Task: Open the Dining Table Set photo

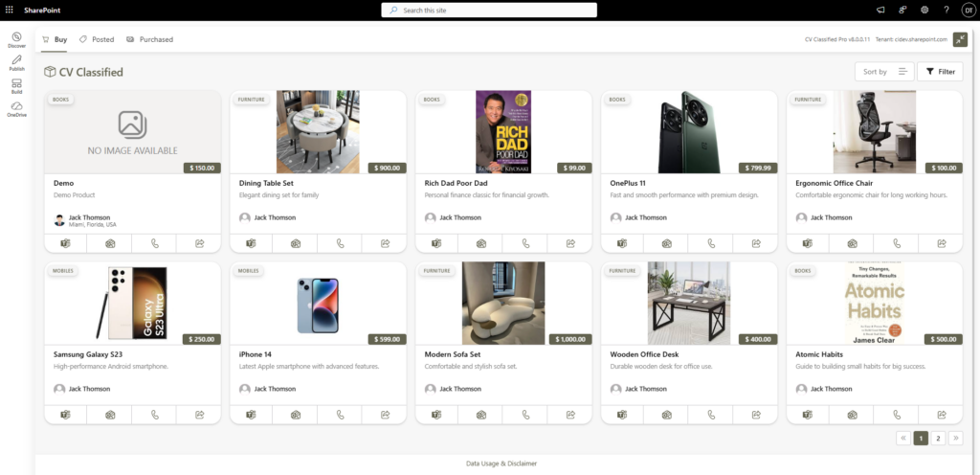Action: pyautogui.click(x=318, y=132)
